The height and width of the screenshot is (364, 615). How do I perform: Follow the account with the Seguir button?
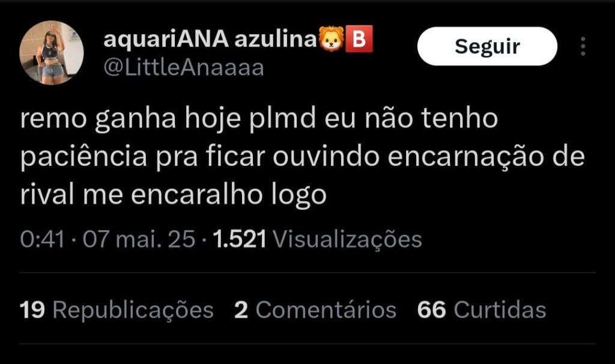[487, 46]
